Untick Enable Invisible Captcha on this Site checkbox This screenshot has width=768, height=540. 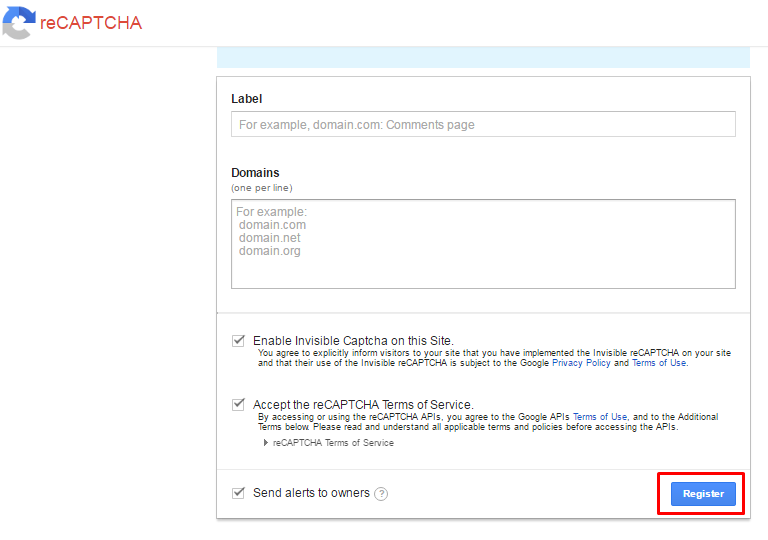pos(239,341)
